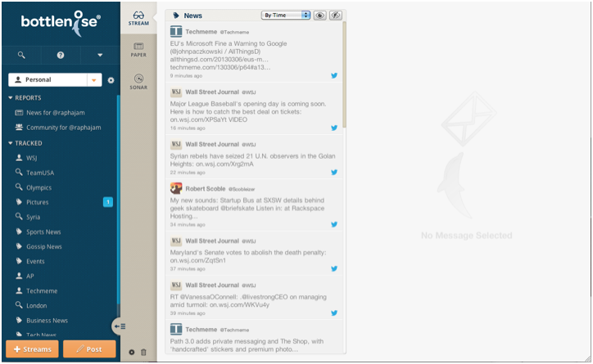Click the WSJ avatar on the Major League Baseball post
593x364 pixels.
coord(176,92)
